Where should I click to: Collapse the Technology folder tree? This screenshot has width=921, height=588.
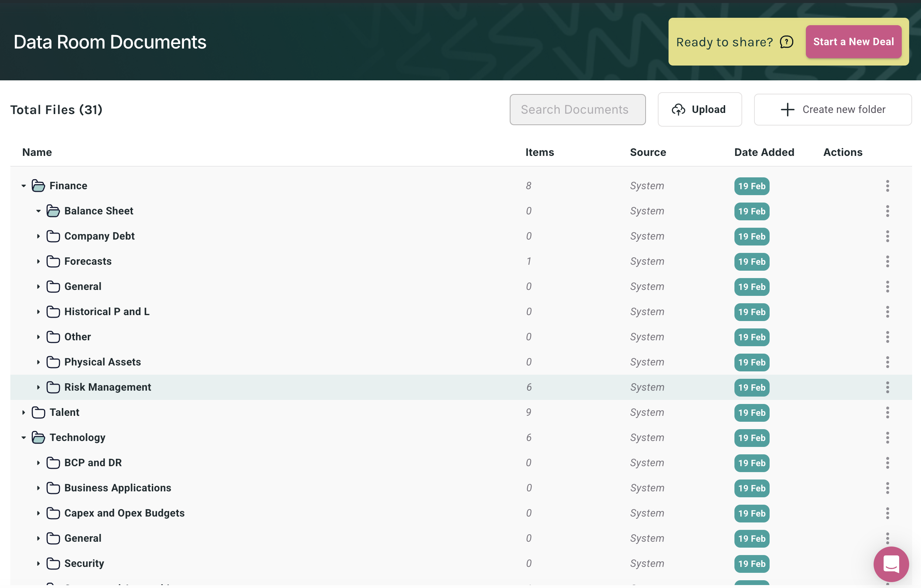click(x=24, y=438)
